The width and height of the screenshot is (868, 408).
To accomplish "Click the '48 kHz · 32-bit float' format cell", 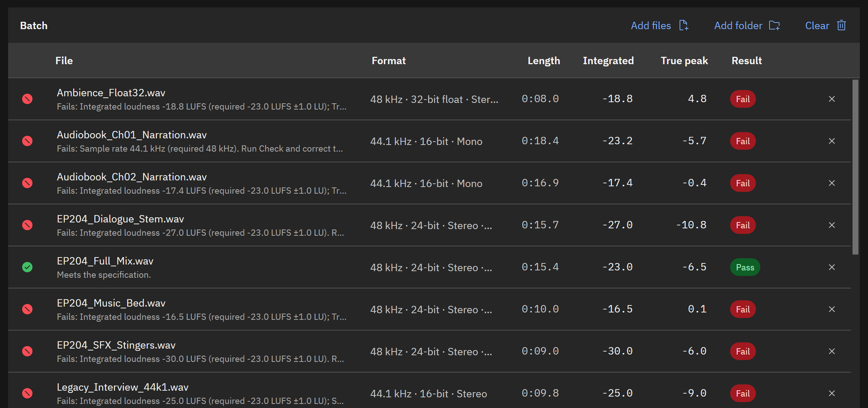I will tap(434, 99).
